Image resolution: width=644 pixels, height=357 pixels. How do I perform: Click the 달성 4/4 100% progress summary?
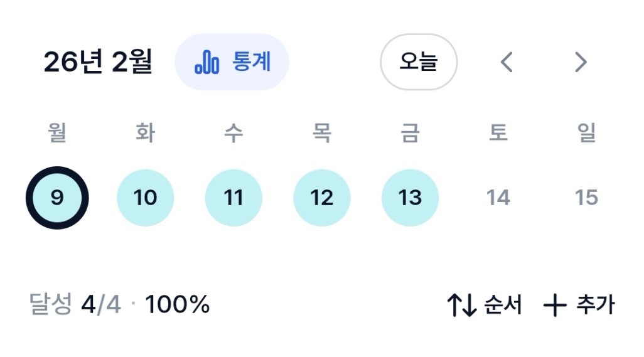point(119,306)
